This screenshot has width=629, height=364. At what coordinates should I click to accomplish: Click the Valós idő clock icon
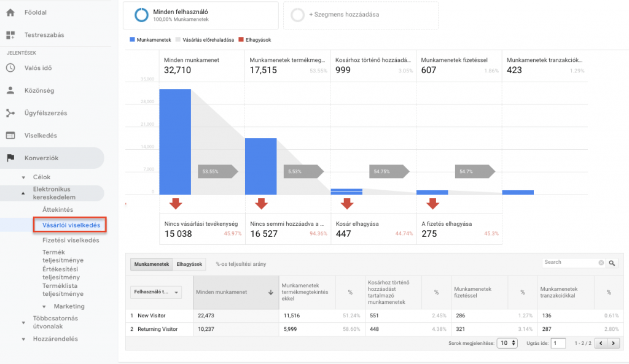coord(10,68)
